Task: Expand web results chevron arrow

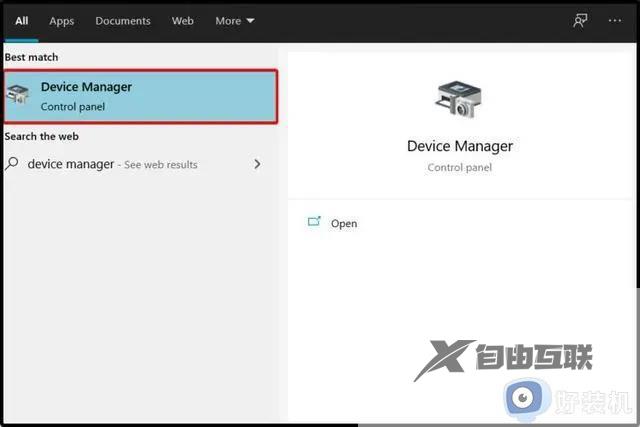Action: click(x=257, y=164)
